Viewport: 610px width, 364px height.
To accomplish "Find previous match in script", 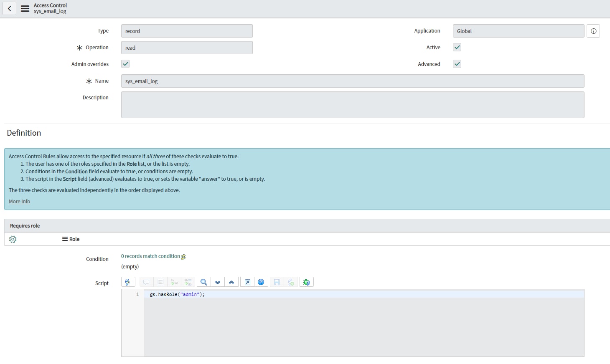I will point(231,282).
